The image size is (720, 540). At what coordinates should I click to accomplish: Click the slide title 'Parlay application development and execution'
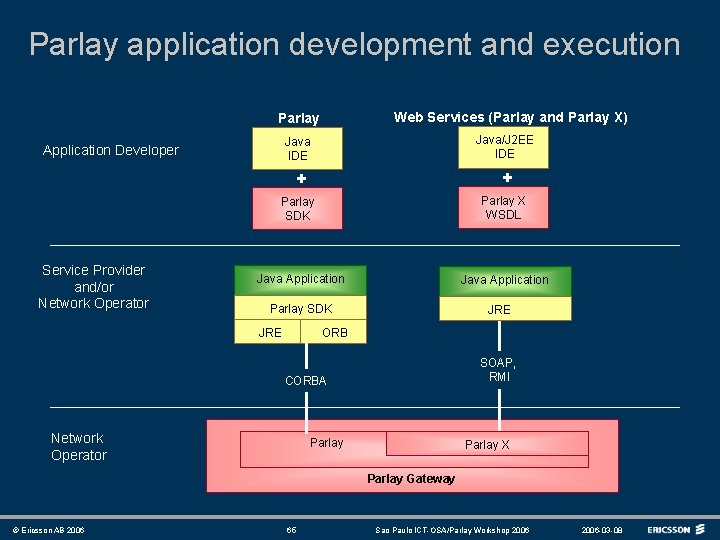354,45
